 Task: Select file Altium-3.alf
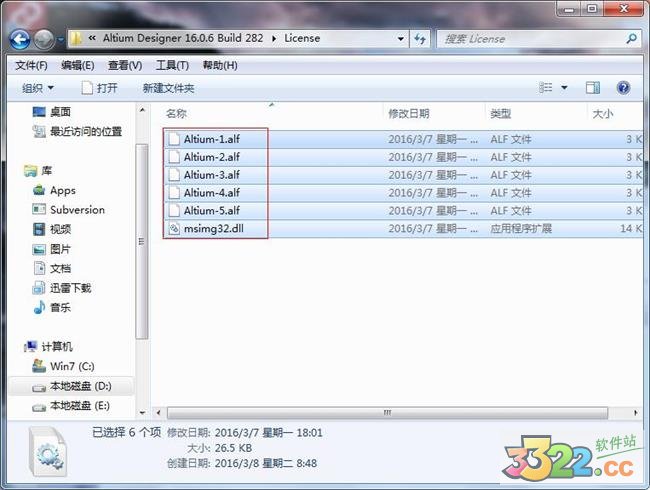coord(403,175)
